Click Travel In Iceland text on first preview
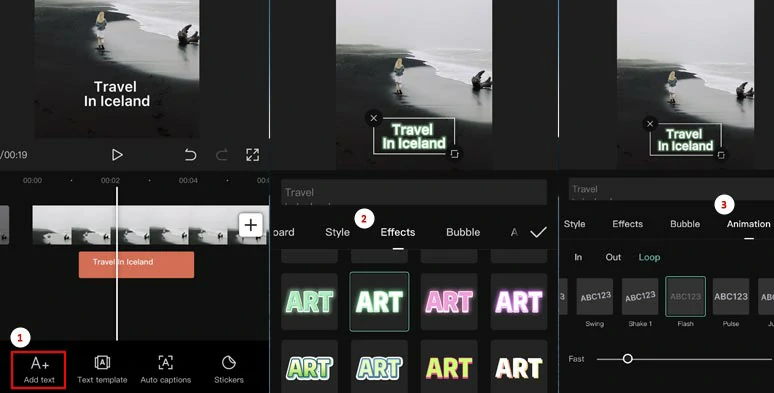The height and width of the screenshot is (393, 774). point(116,94)
